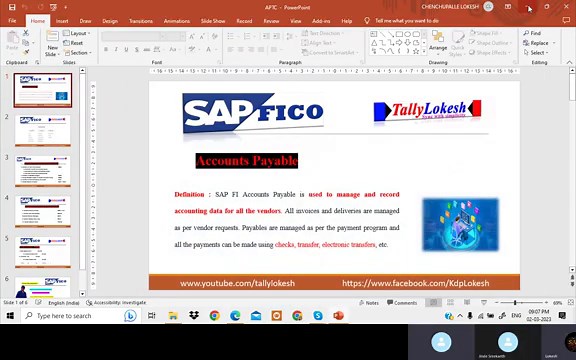Collapse the ribbon with the chevron
This screenshot has height=360, width=576.
[x=569, y=62]
